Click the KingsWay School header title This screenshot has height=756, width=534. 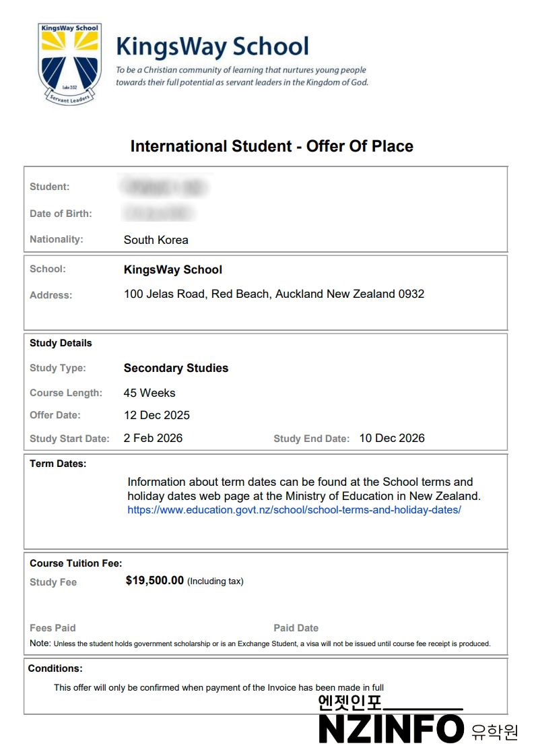pyautogui.click(x=212, y=47)
